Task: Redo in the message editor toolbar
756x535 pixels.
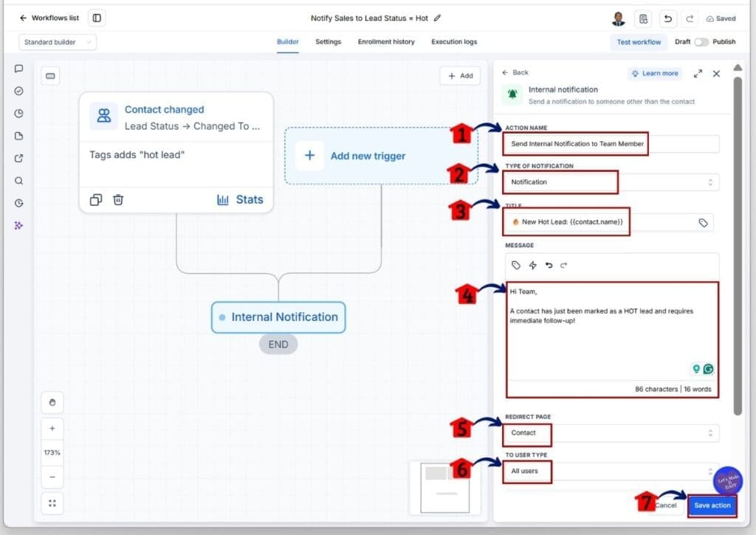Action: [x=563, y=265]
